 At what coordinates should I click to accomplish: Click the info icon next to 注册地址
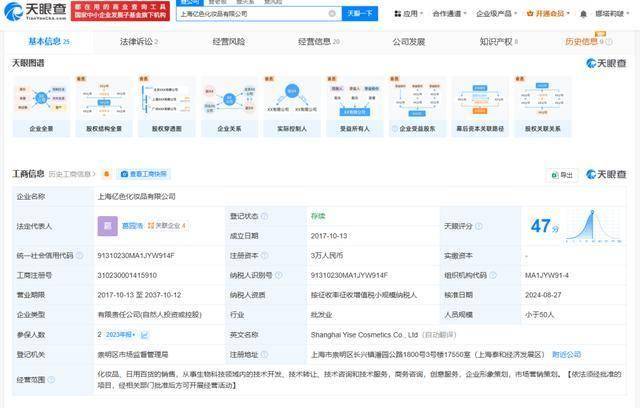(264, 355)
